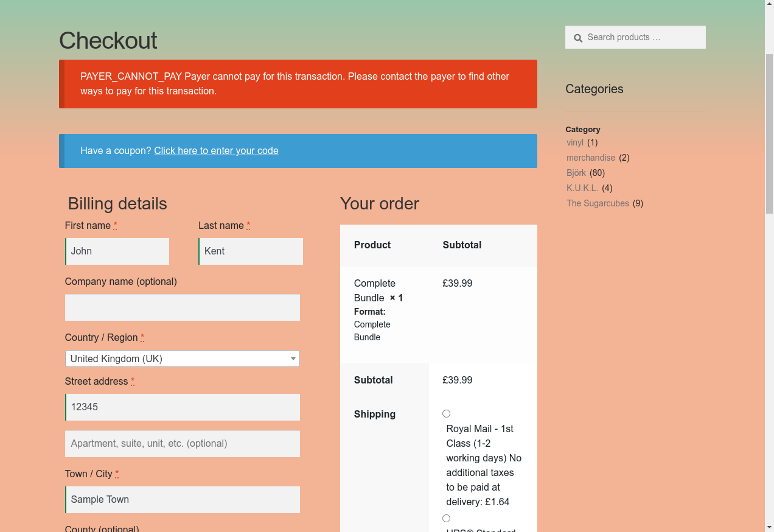Open the vinyl category

(575, 142)
